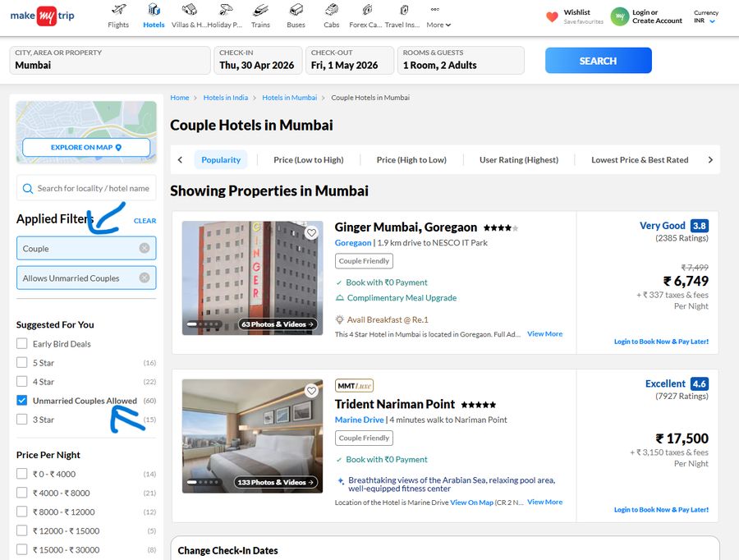This screenshot has width=739, height=560.
Task: Click View On Map for Trident
Action: tap(471, 503)
